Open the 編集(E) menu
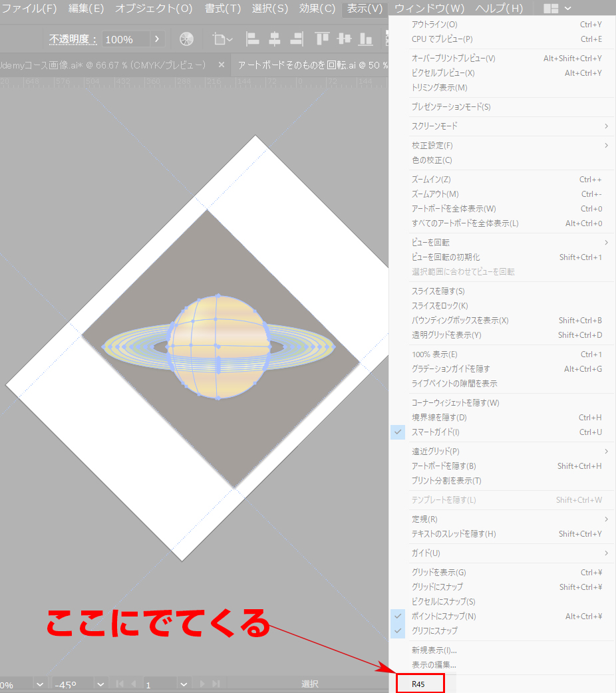Viewport: 616px width, 693px height. click(86, 9)
